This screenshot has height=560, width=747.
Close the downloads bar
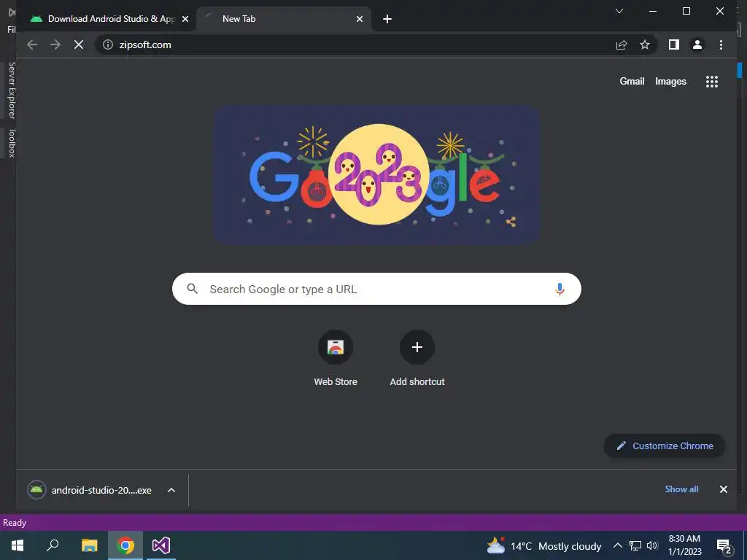723,489
